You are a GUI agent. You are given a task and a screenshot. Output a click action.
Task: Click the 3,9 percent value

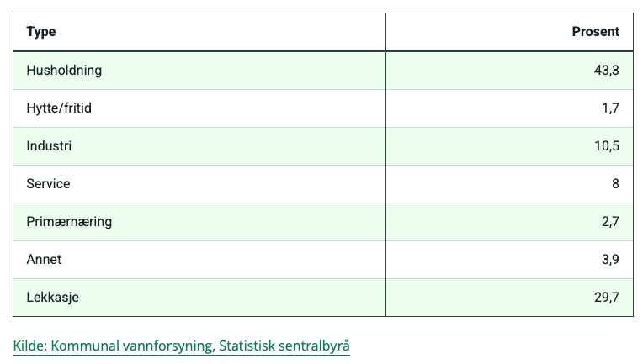pyautogui.click(x=610, y=259)
